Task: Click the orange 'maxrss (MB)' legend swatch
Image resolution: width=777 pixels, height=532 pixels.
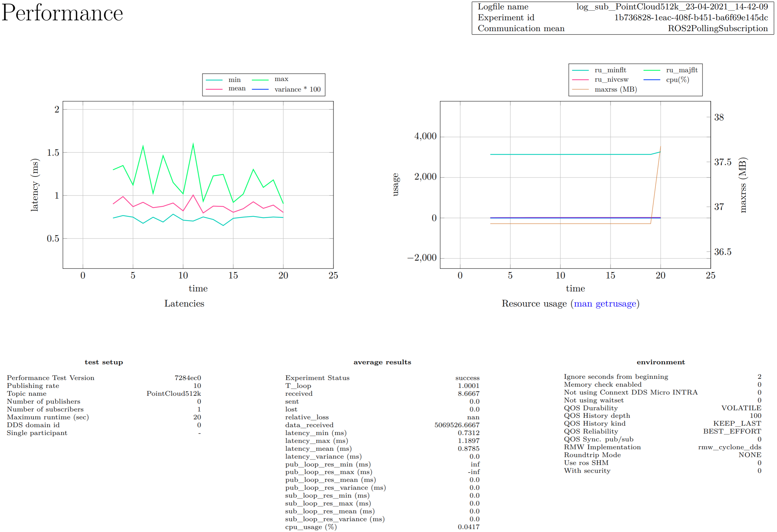Action: [580, 89]
